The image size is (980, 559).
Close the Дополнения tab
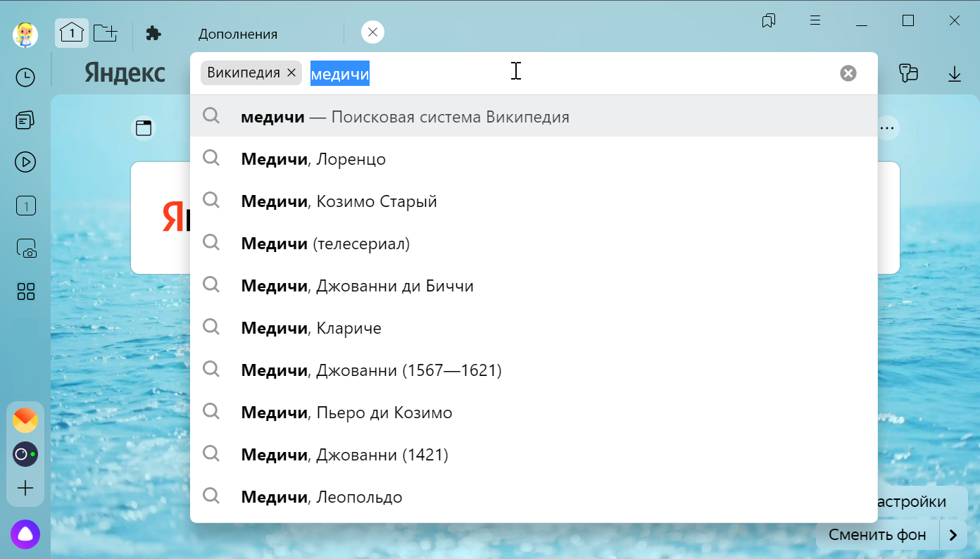pyautogui.click(x=372, y=32)
